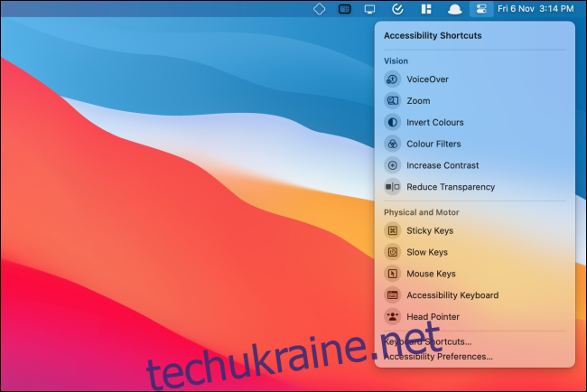Click the Zoom magnifier icon
Image resolution: width=587 pixels, height=392 pixels.
(392, 101)
